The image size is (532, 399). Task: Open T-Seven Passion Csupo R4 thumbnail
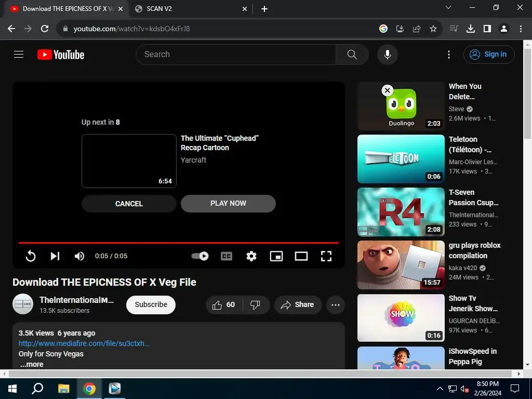(x=401, y=212)
